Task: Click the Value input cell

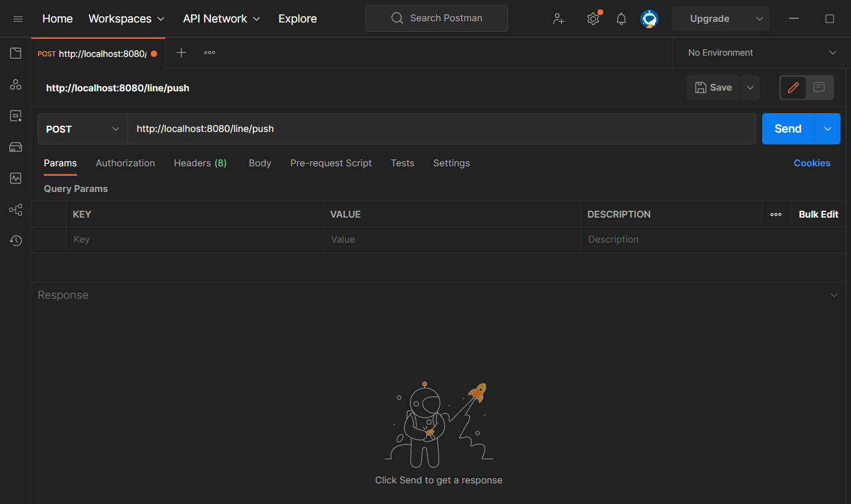Action: tap(452, 239)
